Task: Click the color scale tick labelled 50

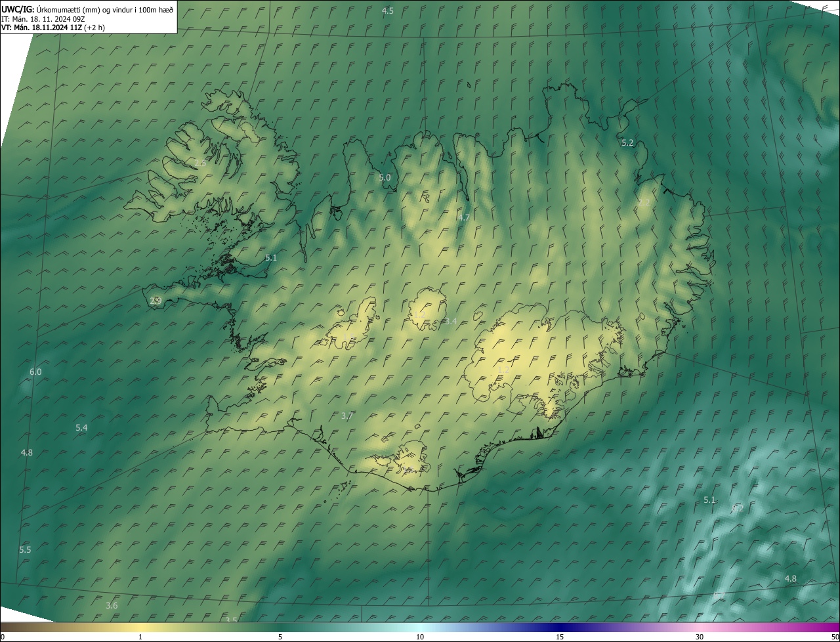Action: (835, 637)
